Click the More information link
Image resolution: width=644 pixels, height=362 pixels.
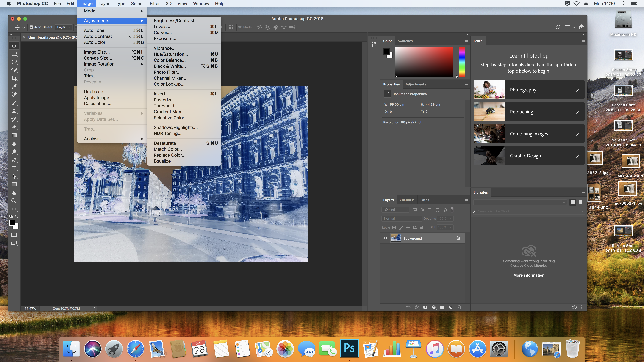528,275
